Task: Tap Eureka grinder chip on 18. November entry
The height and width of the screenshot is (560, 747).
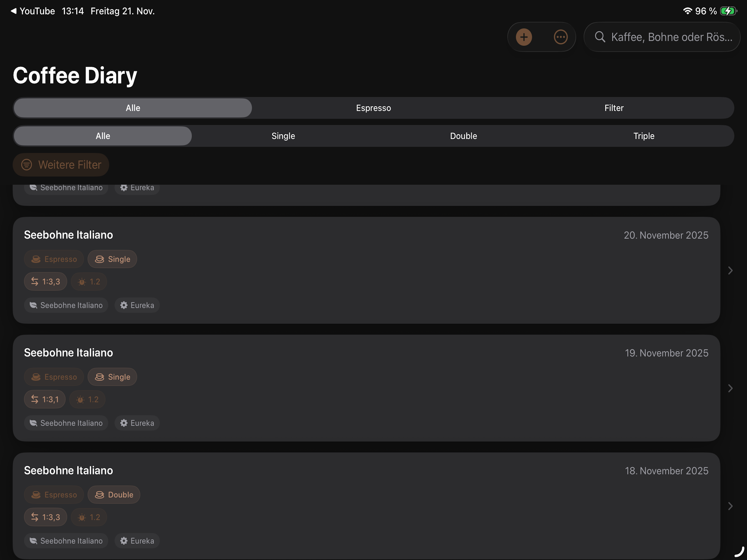Action: click(x=137, y=541)
